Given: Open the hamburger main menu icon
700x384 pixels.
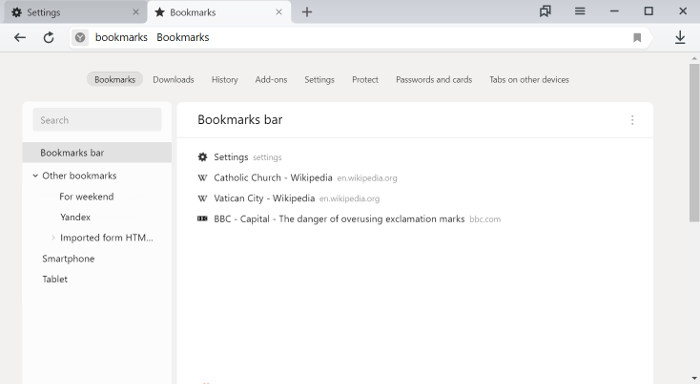Looking at the screenshot, I should (x=580, y=11).
